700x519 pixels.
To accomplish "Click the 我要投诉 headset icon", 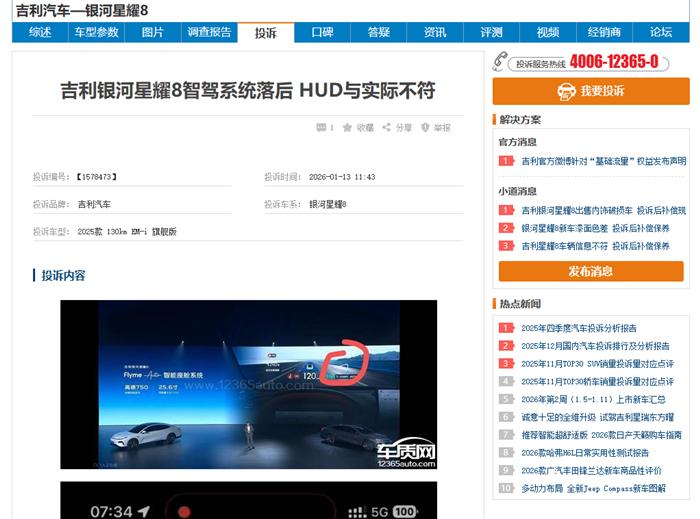I will 566,91.
